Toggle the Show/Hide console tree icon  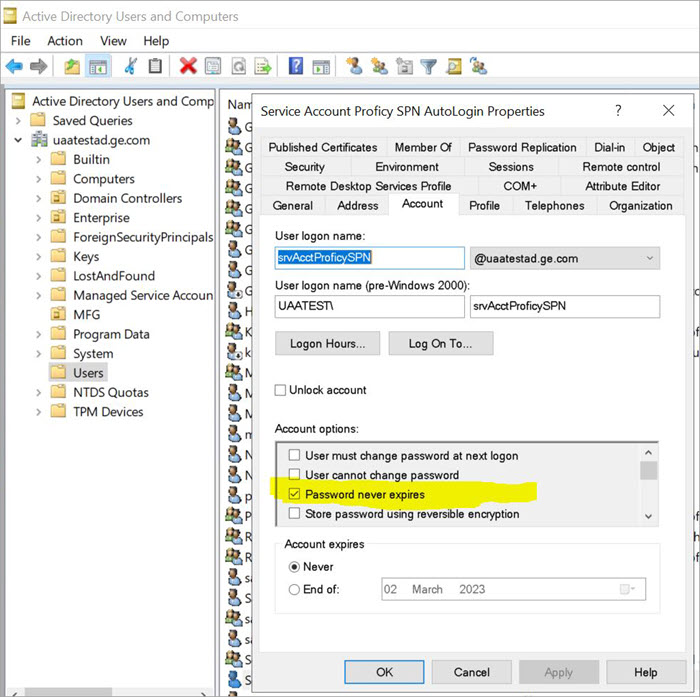tap(98, 67)
